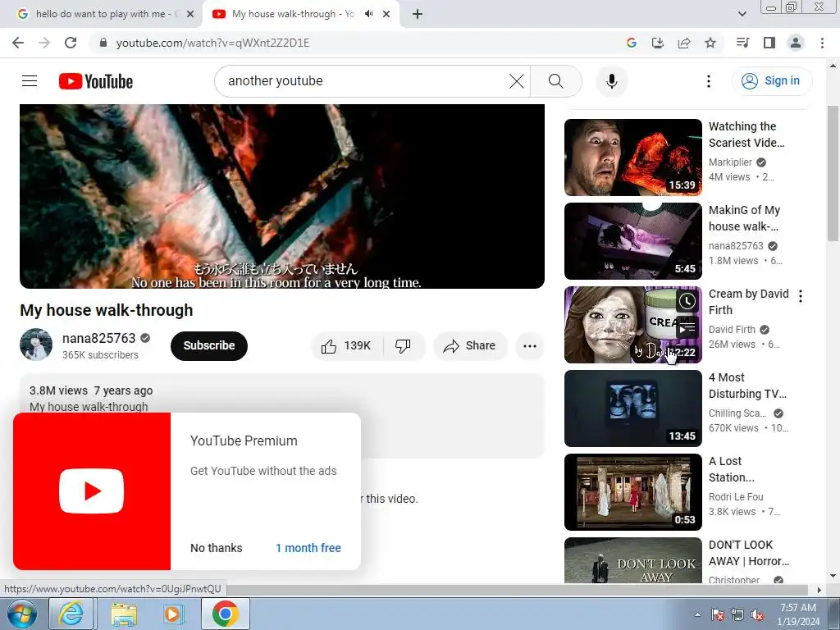Screen dimensions: 840x630
Task: Dislike the video with thumbs-down icon
Action: pos(404,346)
